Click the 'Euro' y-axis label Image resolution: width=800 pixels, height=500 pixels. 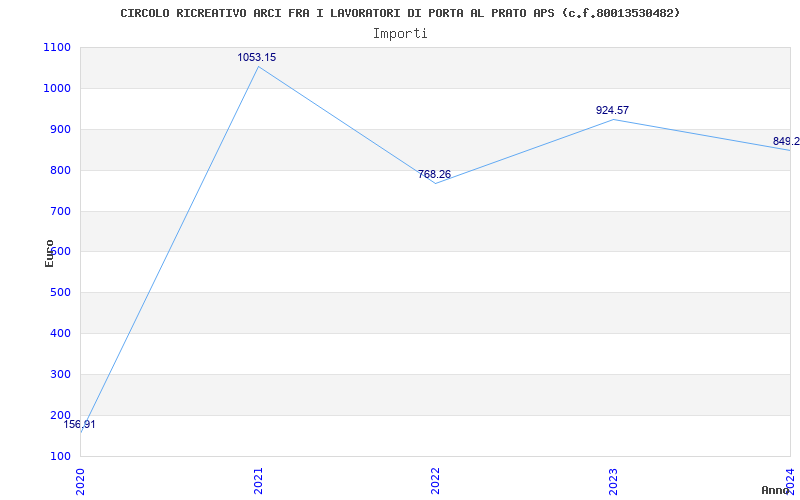[49, 253]
